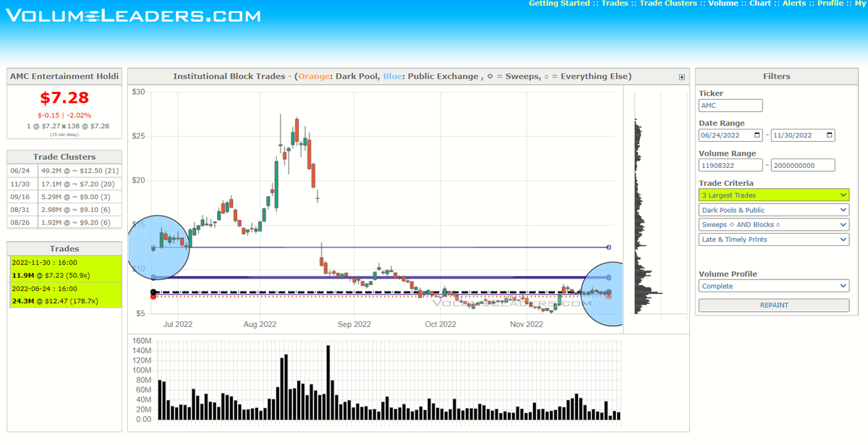Open the Getting Started menu
The height and width of the screenshot is (445, 868).
559,4
